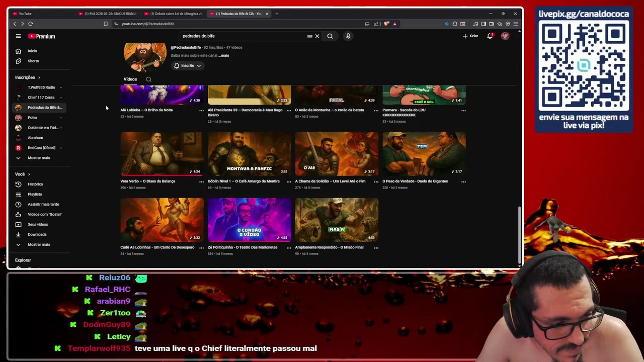
Task: Open a new browser tab with plus
Action: pyautogui.click(x=277, y=14)
